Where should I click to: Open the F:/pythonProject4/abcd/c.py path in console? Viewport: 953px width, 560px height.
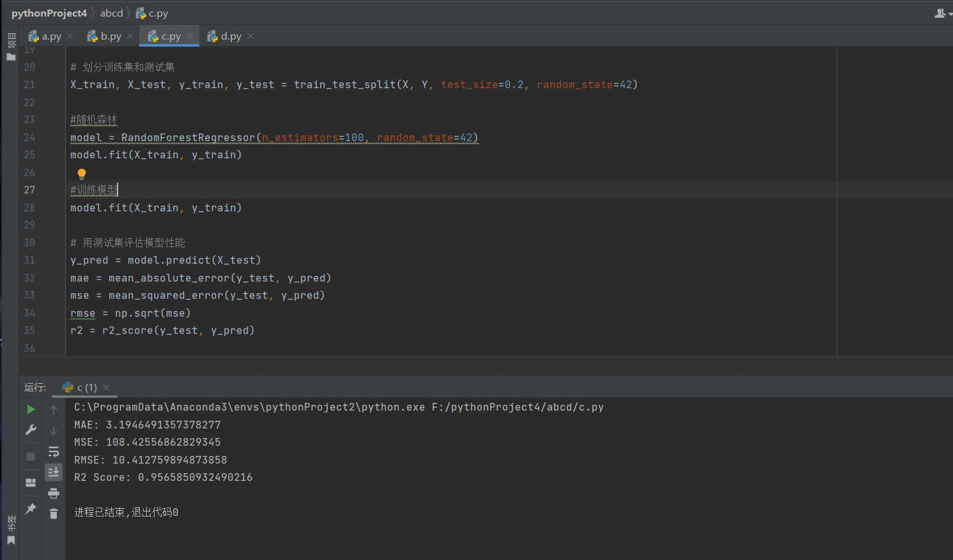pos(517,407)
